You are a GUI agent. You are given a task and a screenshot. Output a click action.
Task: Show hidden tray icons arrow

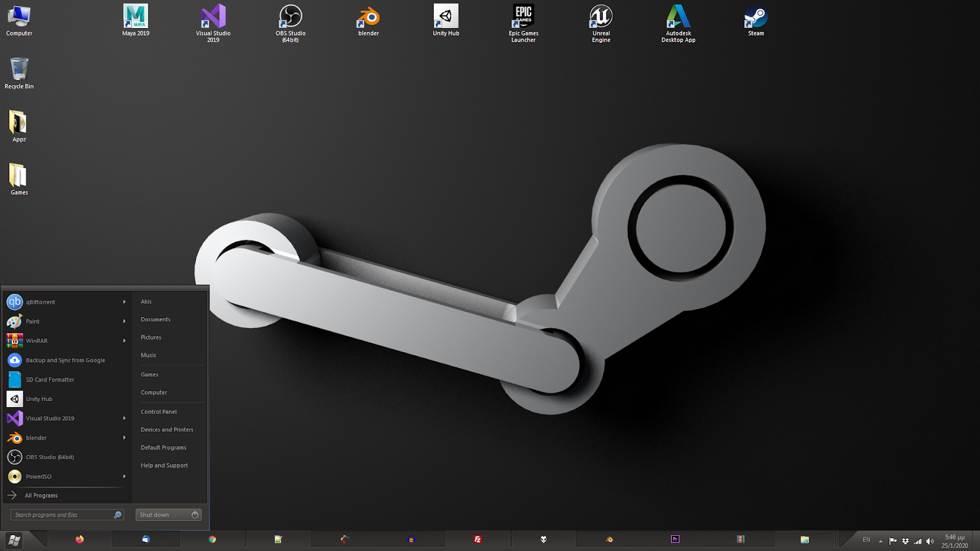(x=881, y=541)
